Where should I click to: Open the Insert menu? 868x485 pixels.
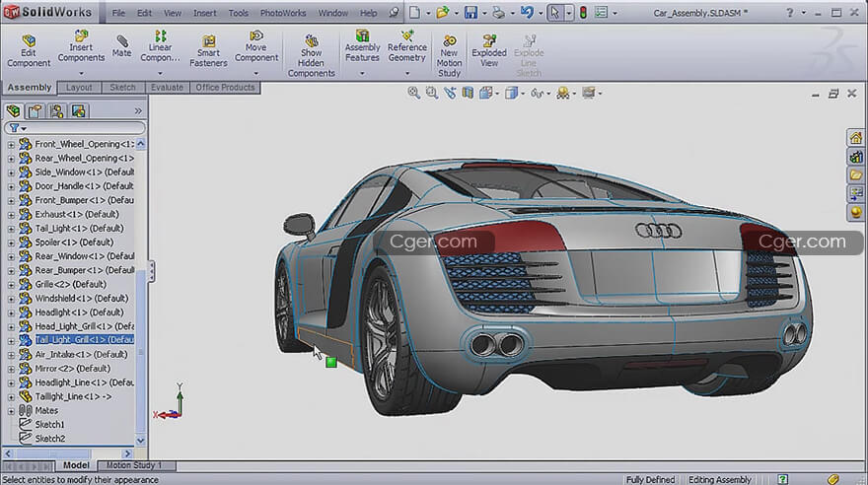[205, 13]
